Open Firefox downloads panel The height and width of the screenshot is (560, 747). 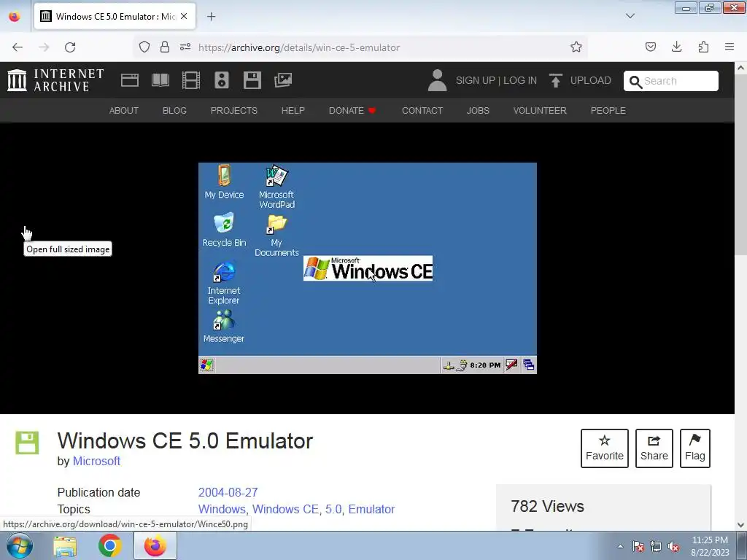point(676,47)
